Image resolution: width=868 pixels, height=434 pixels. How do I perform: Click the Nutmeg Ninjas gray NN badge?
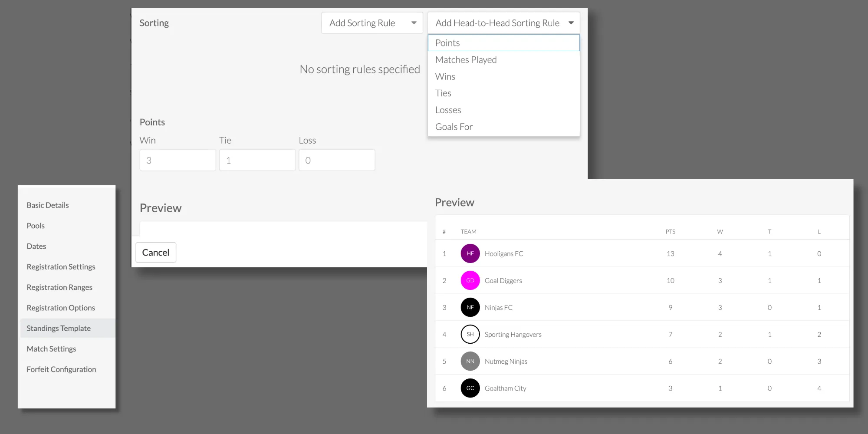click(x=470, y=361)
